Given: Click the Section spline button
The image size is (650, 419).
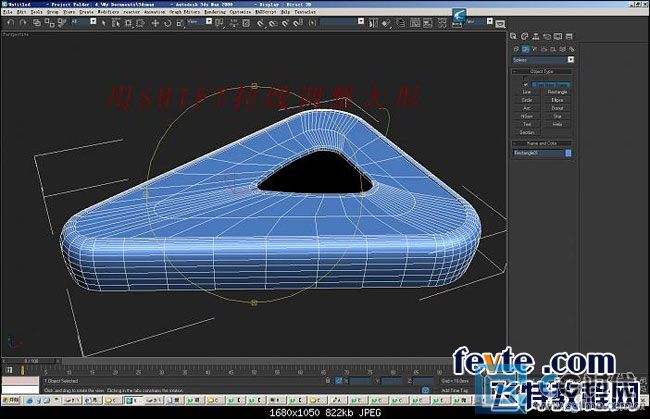Looking at the screenshot, I should coord(526,133).
